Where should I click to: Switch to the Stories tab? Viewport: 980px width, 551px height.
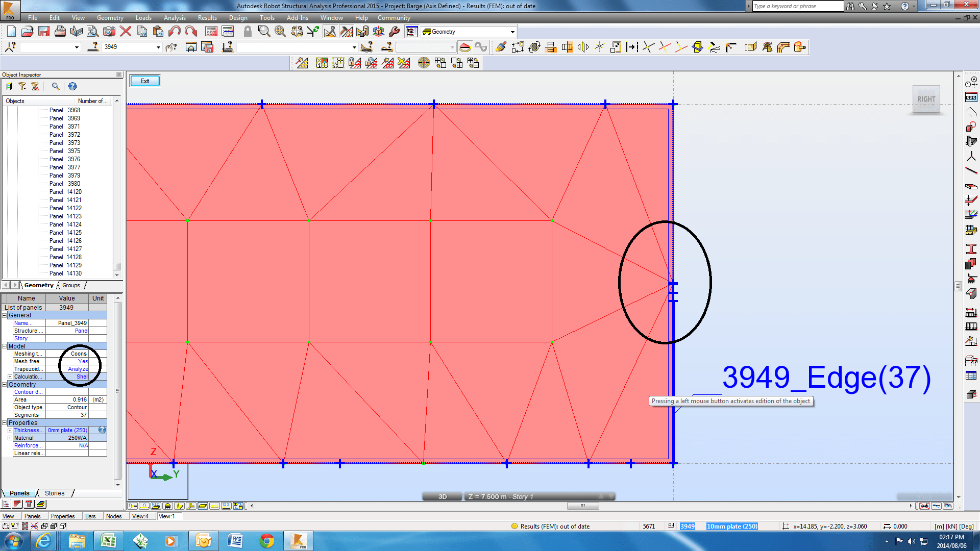point(55,493)
